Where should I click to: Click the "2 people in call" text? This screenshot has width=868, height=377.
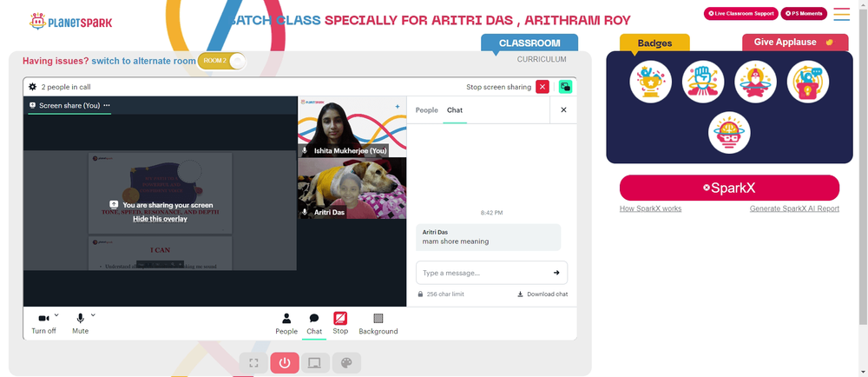pos(66,87)
